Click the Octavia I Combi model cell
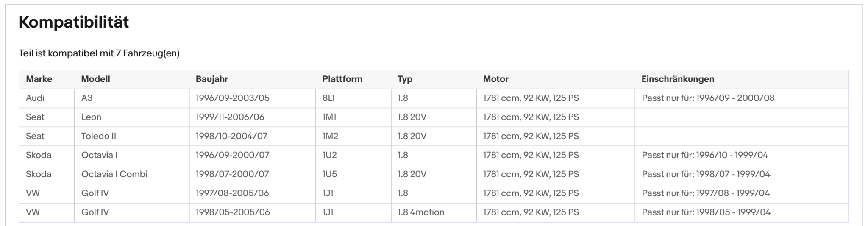 coord(132,175)
